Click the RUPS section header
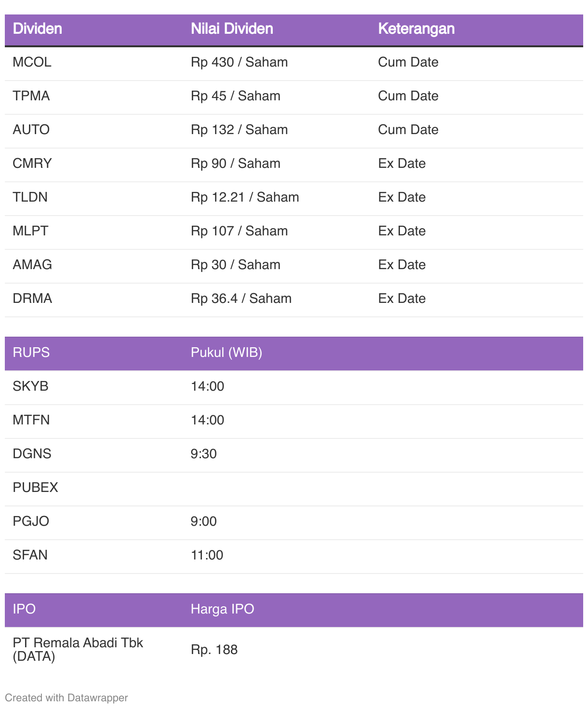 tap(31, 353)
